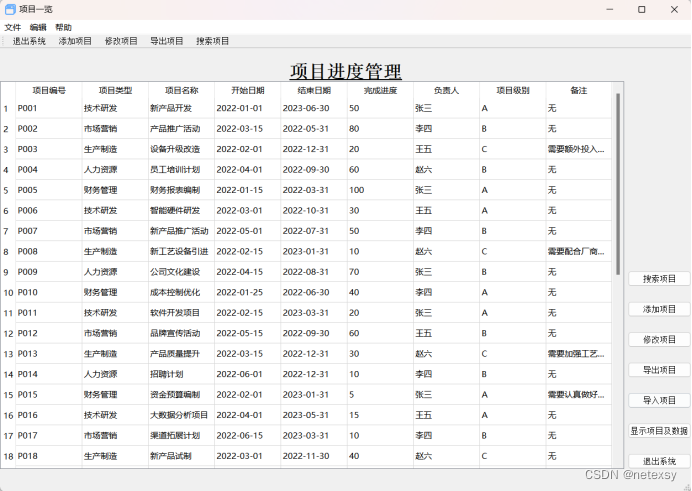Click the 2022-06-15 start date cell

click(x=248, y=435)
